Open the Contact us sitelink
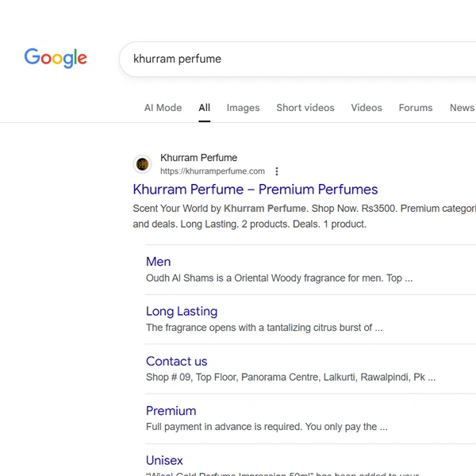 176,362
